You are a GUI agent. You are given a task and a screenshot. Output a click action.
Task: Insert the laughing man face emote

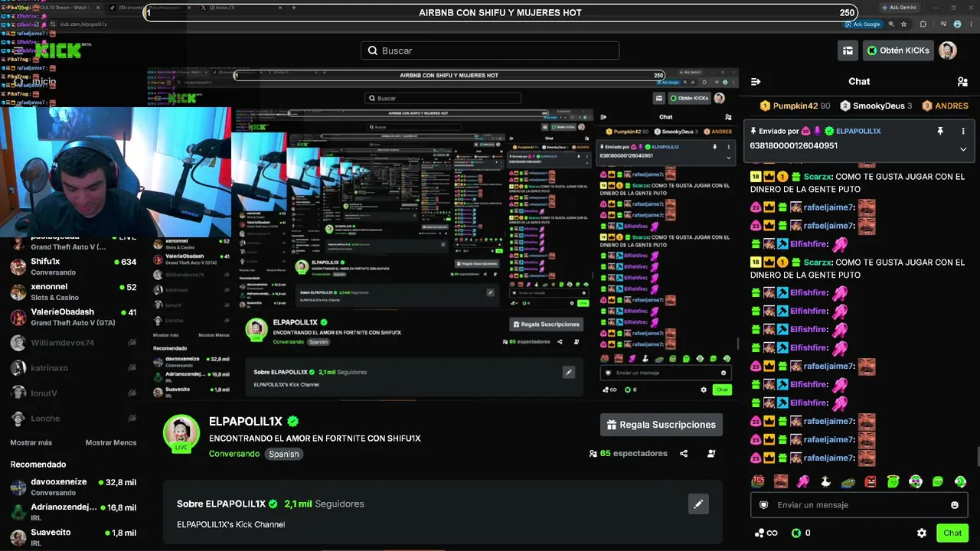pos(781,481)
